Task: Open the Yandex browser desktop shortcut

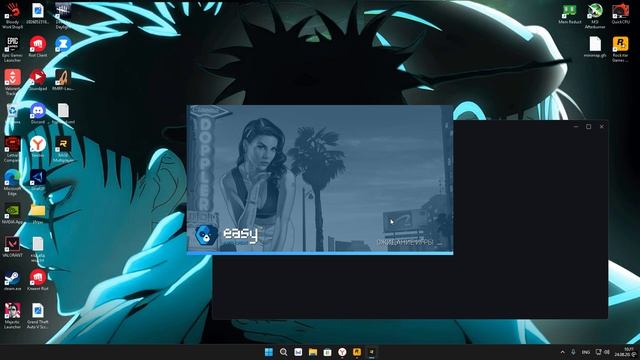Action: pyautogui.click(x=38, y=147)
